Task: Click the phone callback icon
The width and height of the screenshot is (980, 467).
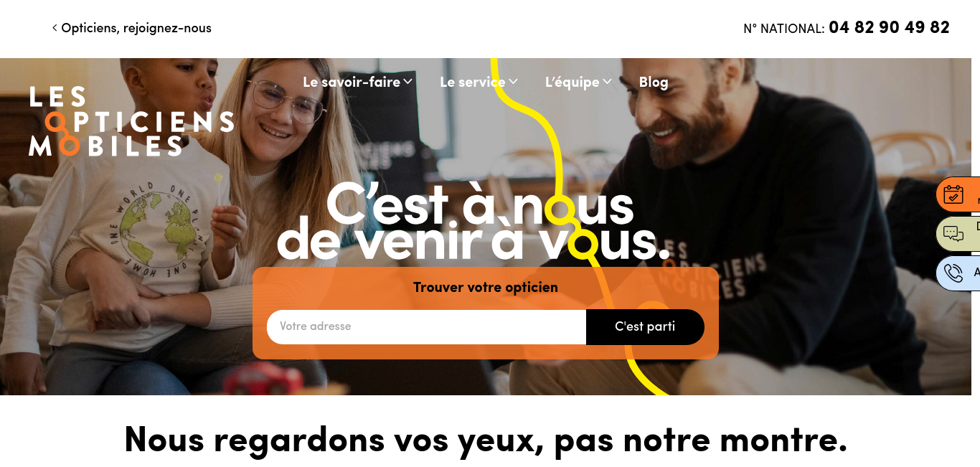Action: (953, 273)
